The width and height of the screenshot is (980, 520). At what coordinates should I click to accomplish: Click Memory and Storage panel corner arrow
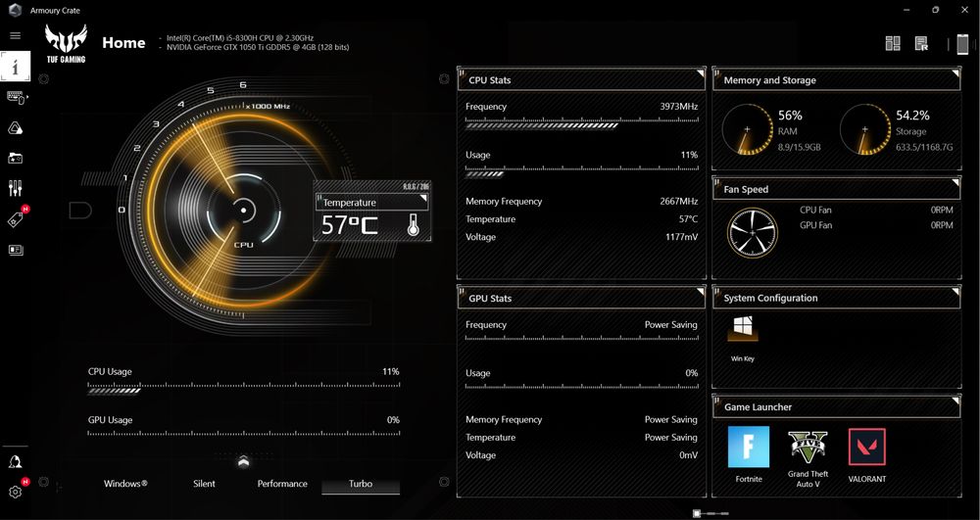[x=955, y=73]
